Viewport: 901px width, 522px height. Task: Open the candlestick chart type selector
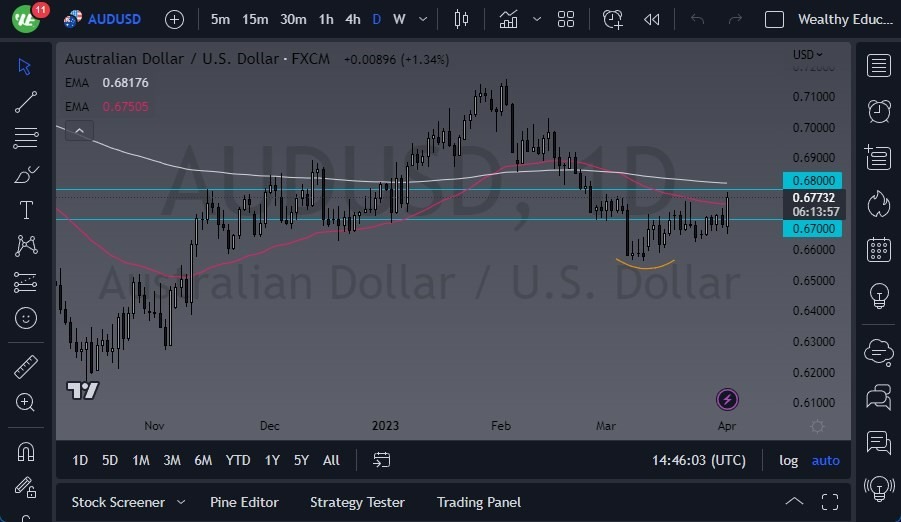pyautogui.click(x=461, y=20)
